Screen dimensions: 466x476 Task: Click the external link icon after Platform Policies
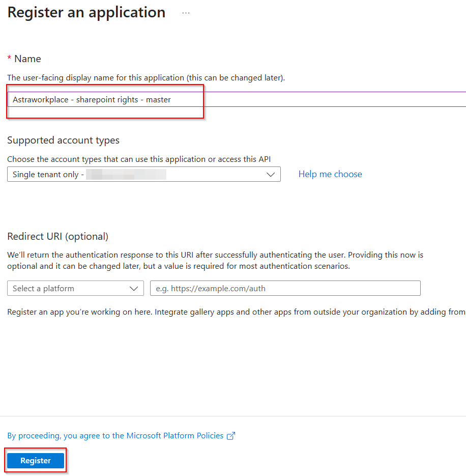click(x=231, y=436)
